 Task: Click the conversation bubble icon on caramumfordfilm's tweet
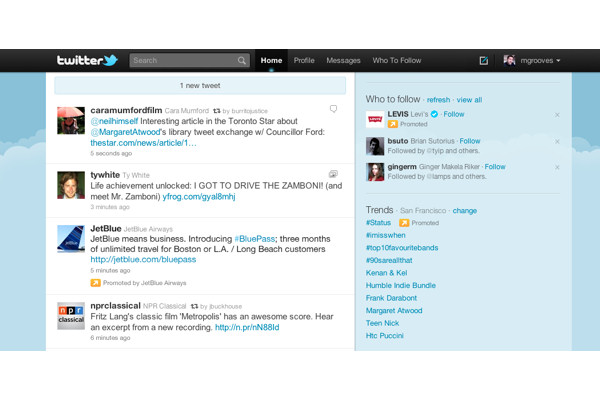click(x=333, y=108)
